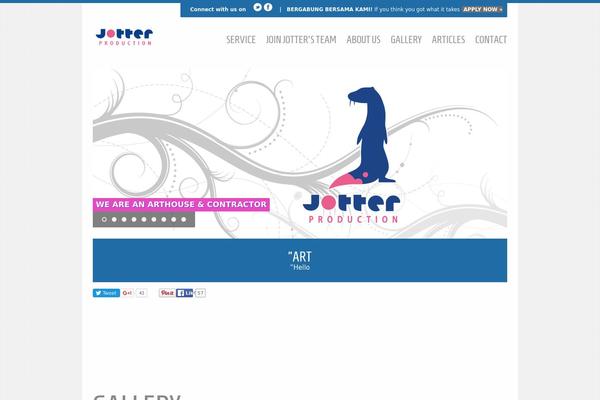Open the CONTACT page
Viewport: 600px width, 400px height.
[491, 39]
